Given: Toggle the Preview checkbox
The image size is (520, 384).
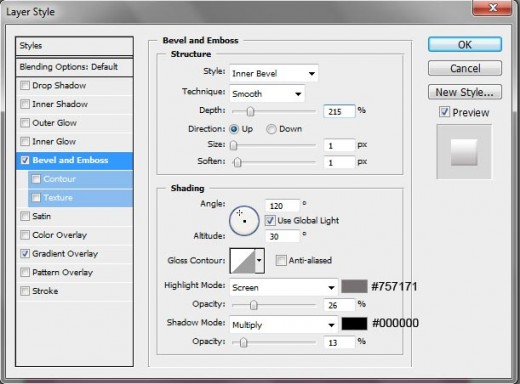Looking at the screenshot, I should [444, 112].
